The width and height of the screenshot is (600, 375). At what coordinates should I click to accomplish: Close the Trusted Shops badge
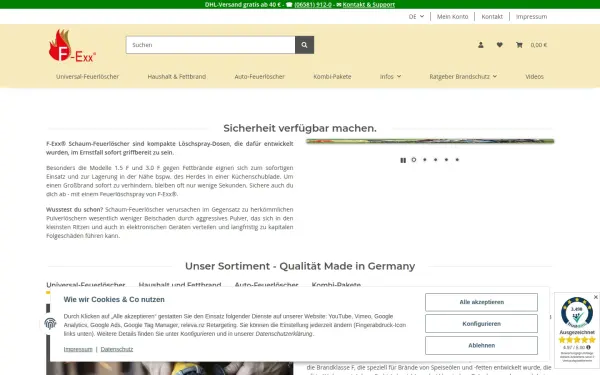(x=595, y=297)
